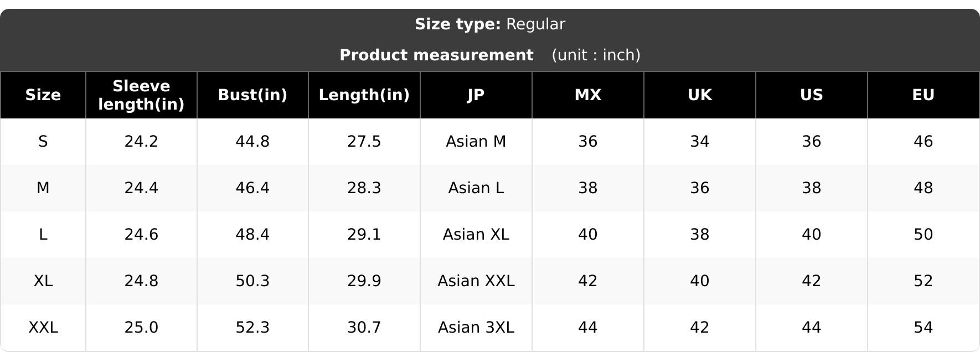The image size is (980, 352).
Task: Click the UK column header
Action: click(700, 95)
